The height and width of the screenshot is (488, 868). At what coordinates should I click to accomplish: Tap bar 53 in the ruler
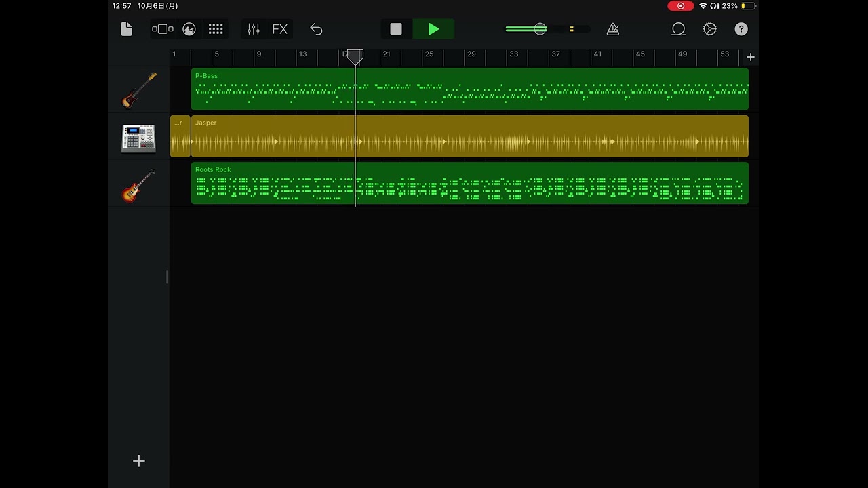pos(725,54)
